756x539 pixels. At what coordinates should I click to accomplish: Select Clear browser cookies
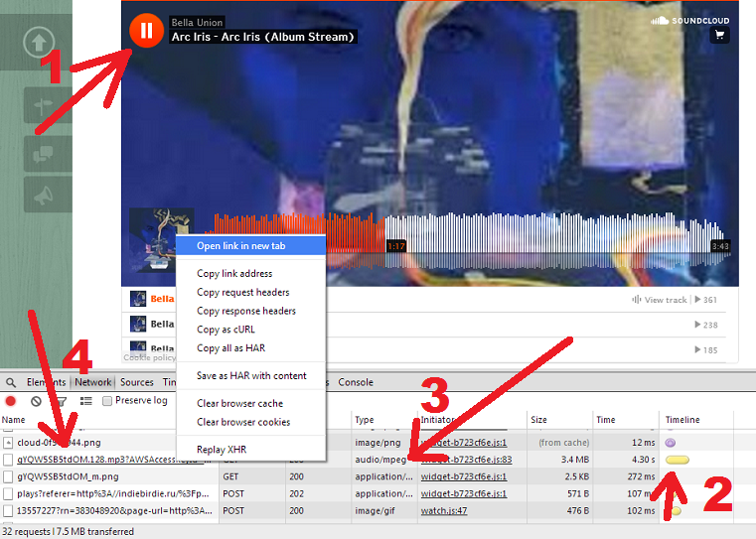tap(243, 422)
